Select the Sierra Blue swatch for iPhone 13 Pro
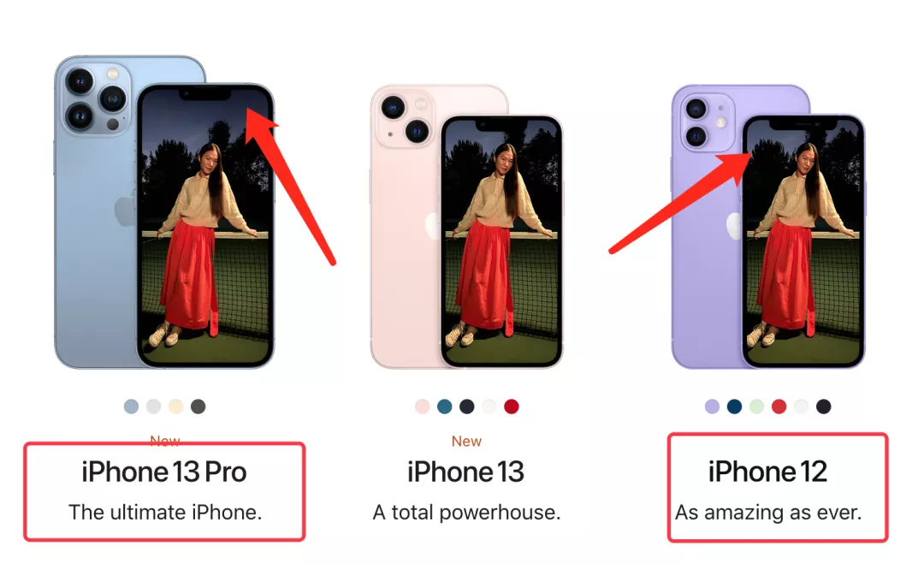This screenshot has width=924, height=564. point(132,406)
